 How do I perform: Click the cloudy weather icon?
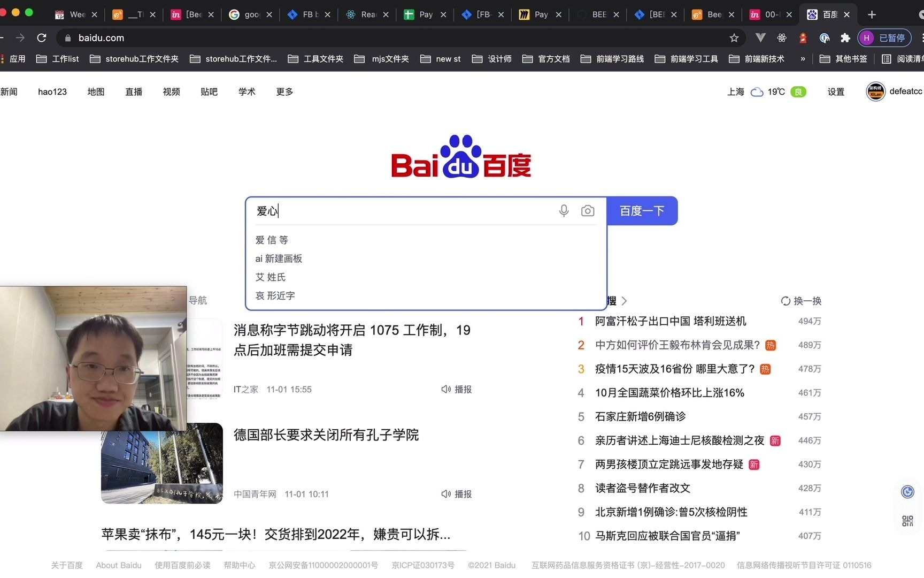(x=757, y=92)
